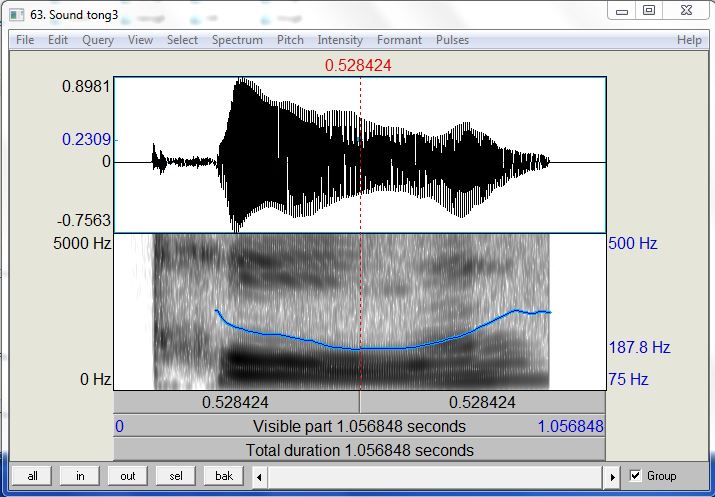Open the Edit menu
The height and width of the screenshot is (497, 715).
click(x=58, y=40)
